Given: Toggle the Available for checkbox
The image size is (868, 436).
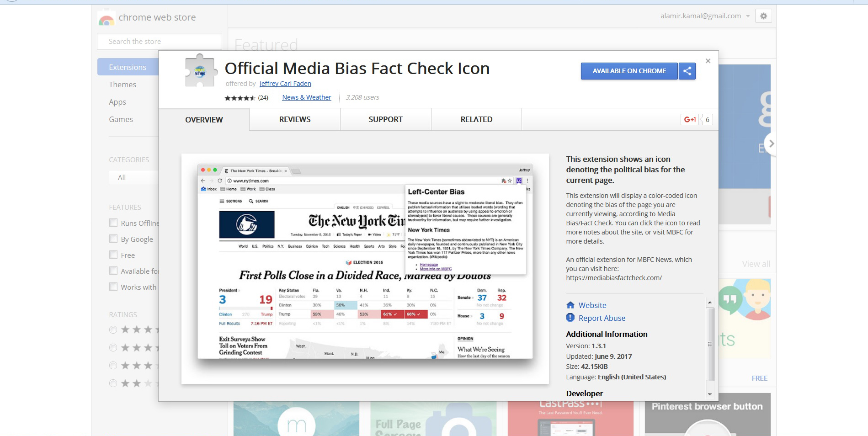Looking at the screenshot, I should click(x=113, y=271).
